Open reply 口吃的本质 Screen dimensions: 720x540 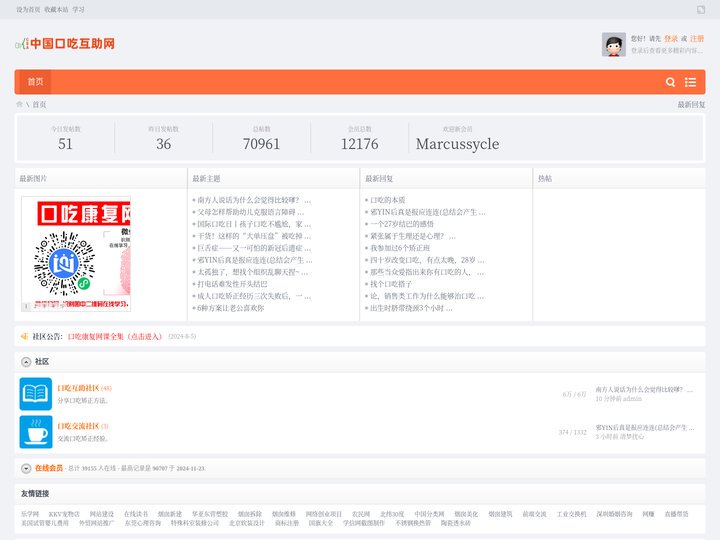(x=388, y=200)
